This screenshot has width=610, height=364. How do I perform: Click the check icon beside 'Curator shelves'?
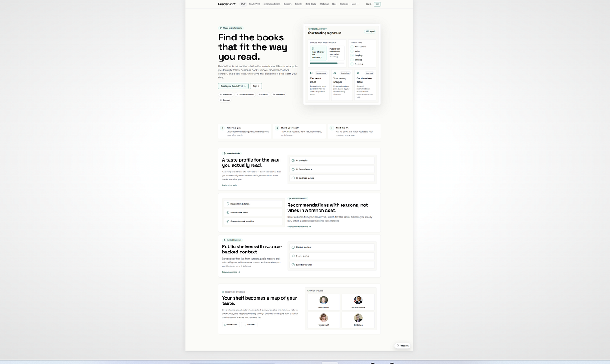coord(293,247)
